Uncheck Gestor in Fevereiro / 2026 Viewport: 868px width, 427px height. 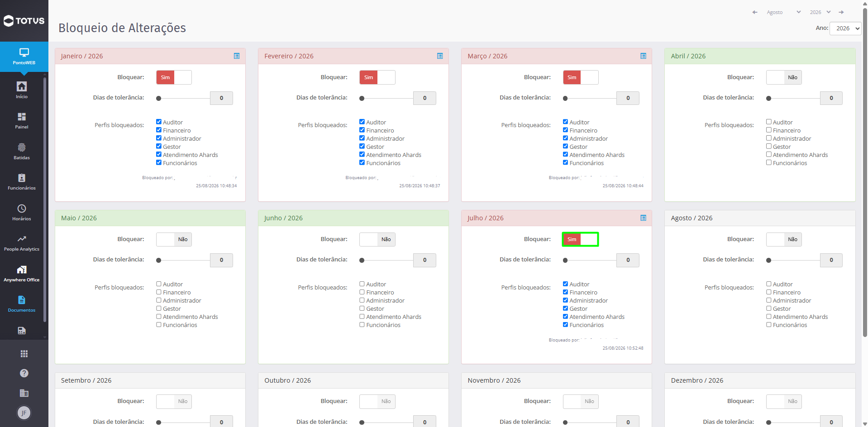tap(362, 146)
